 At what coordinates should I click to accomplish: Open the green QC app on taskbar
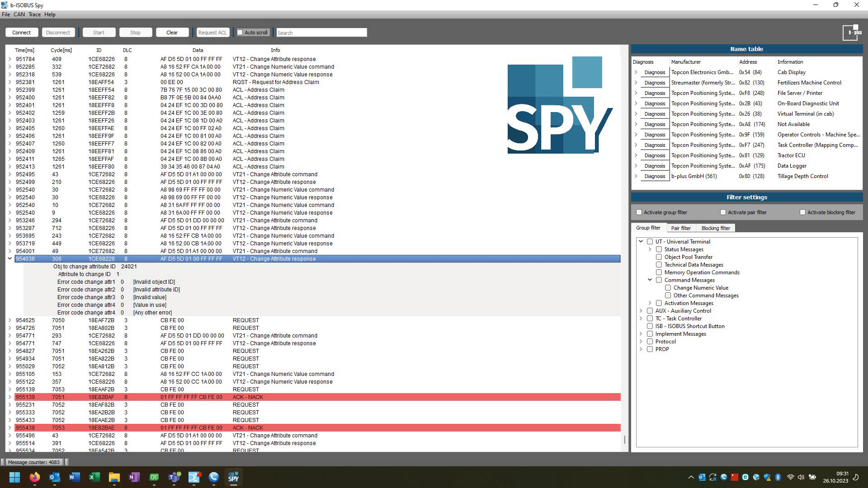tap(154, 477)
